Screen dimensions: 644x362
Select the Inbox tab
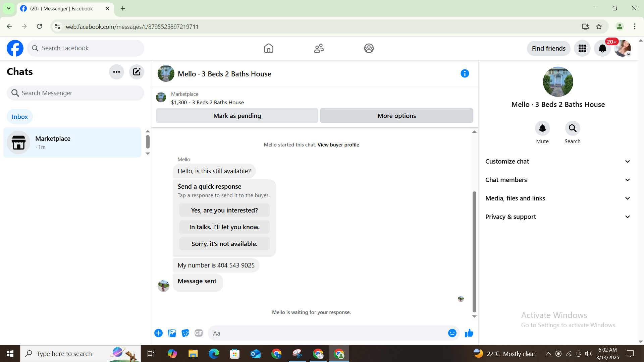pos(20,117)
